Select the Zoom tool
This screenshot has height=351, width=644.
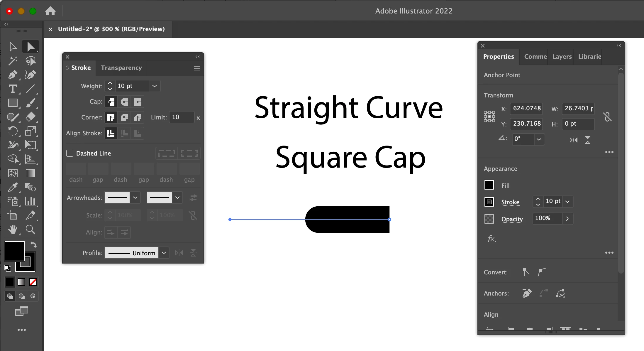(30, 230)
